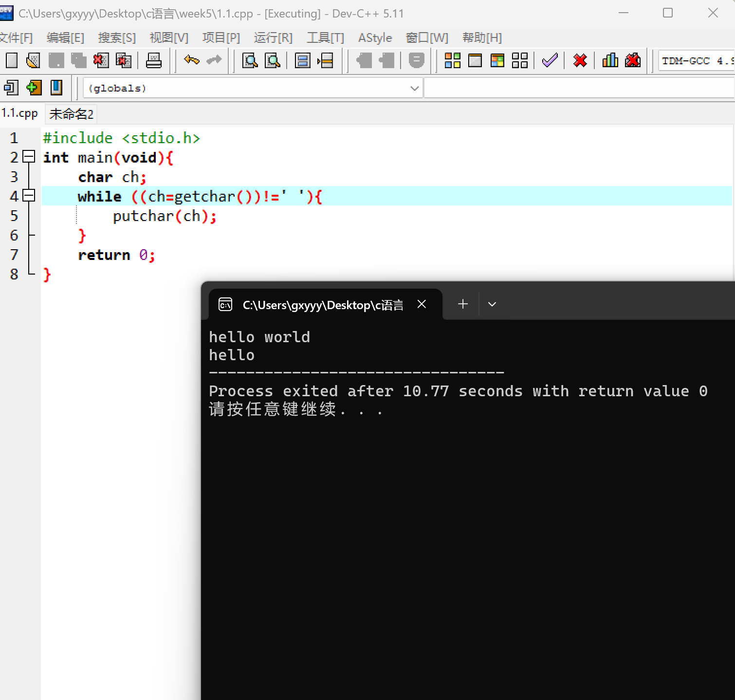Stop execution with the red X icon
This screenshot has height=700, width=735.
click(580, 61)
